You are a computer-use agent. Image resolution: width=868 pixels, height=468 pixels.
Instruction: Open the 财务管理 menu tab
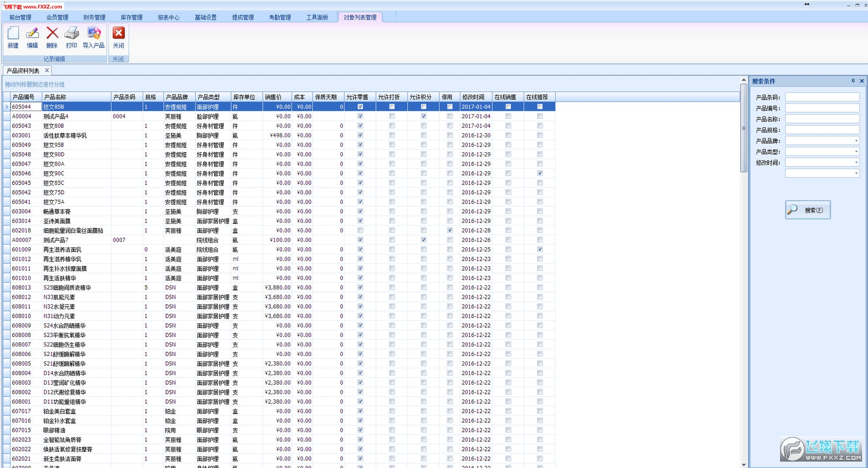94,18
